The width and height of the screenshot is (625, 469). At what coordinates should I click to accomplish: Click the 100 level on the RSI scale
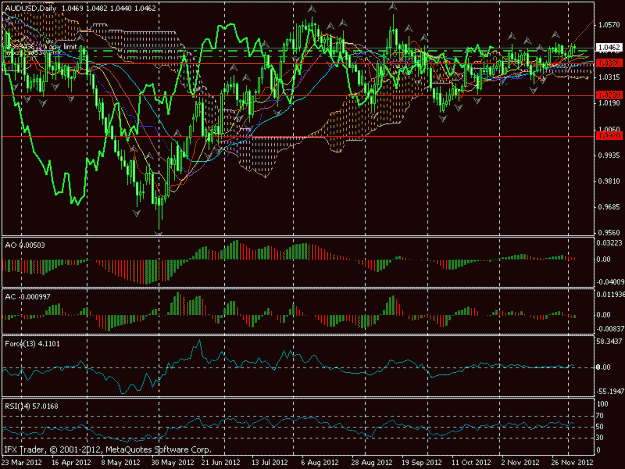603,404
